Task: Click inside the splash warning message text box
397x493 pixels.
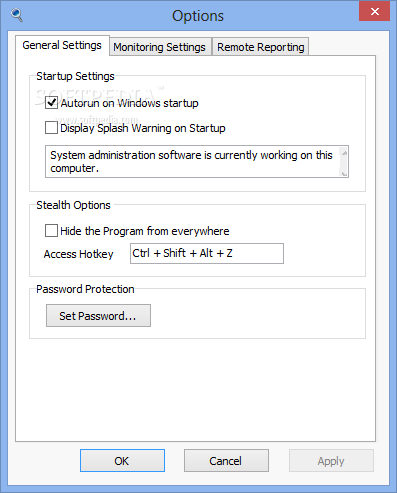Action: (192, 161)
